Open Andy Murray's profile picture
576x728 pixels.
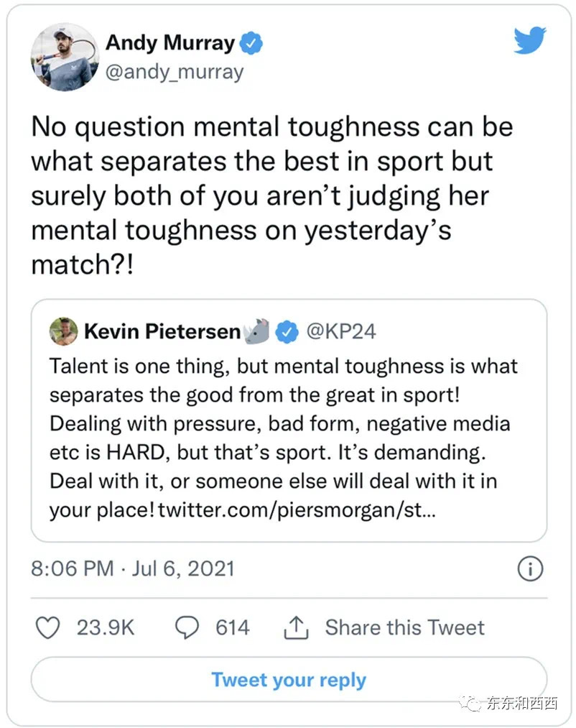click(x=64, y=57)
